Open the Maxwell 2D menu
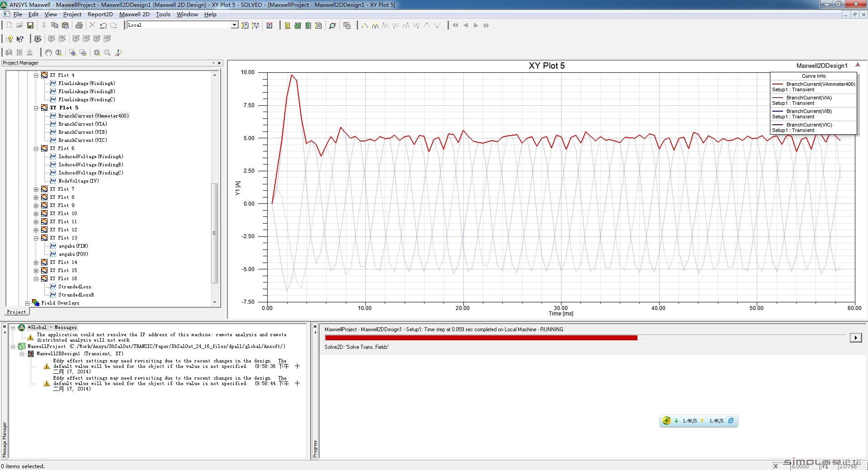This screenshot has width=868, height=470. point(134,14)
